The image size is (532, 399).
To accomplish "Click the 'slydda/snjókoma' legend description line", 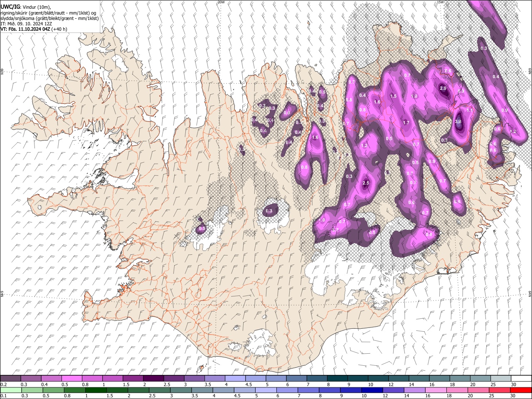I will (x=49, y=18).
